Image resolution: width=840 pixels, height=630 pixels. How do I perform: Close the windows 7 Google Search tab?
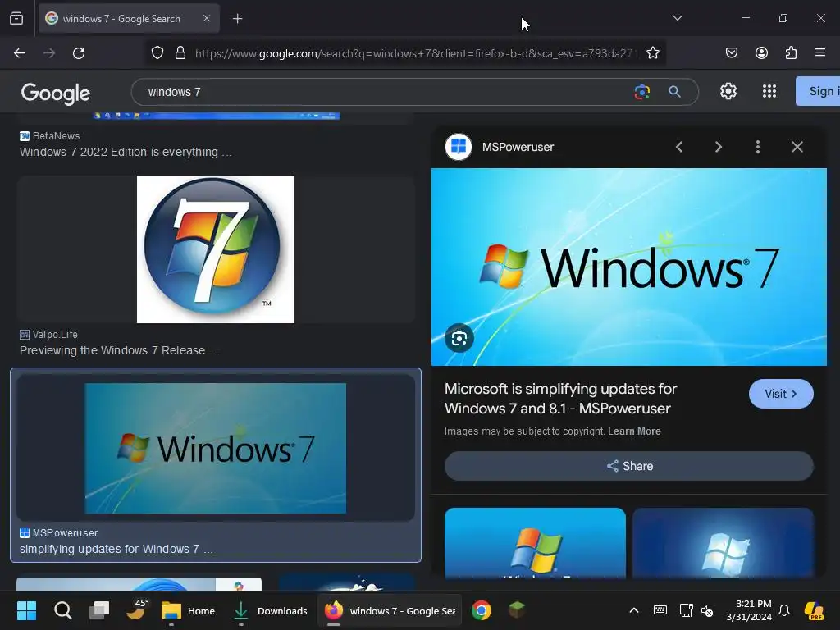click(x=206, y=18)
